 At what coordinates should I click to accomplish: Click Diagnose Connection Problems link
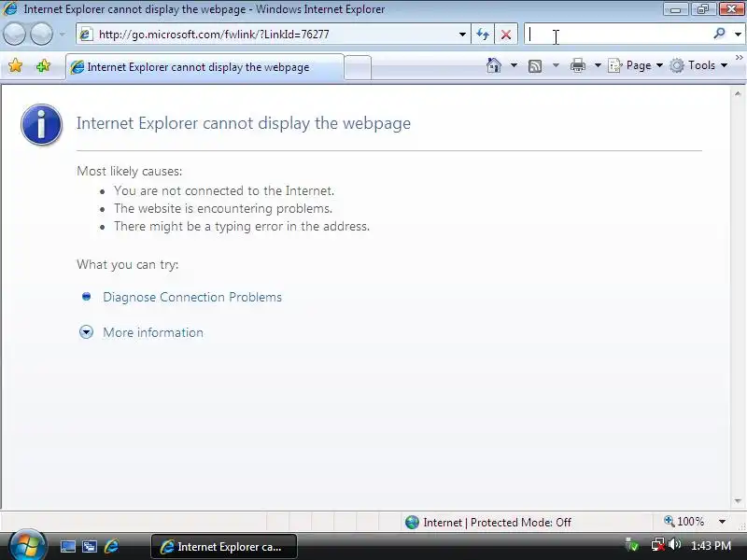[192, 297]
